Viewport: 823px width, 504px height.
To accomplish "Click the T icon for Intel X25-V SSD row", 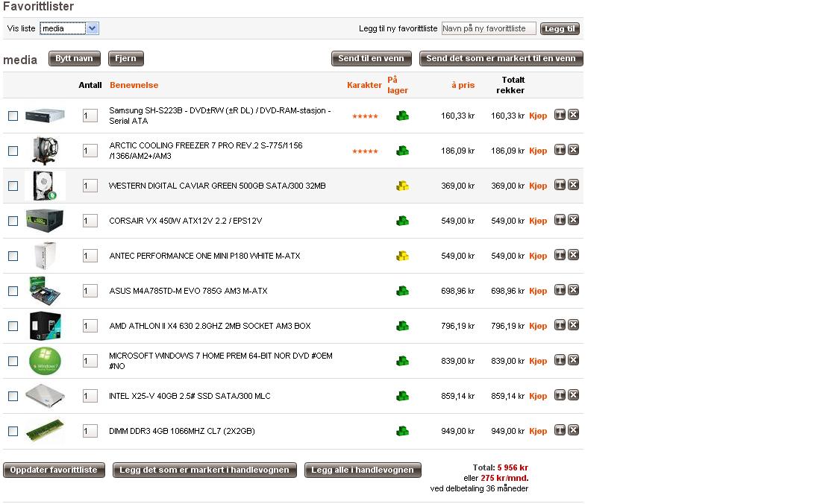I will point(560,395).
